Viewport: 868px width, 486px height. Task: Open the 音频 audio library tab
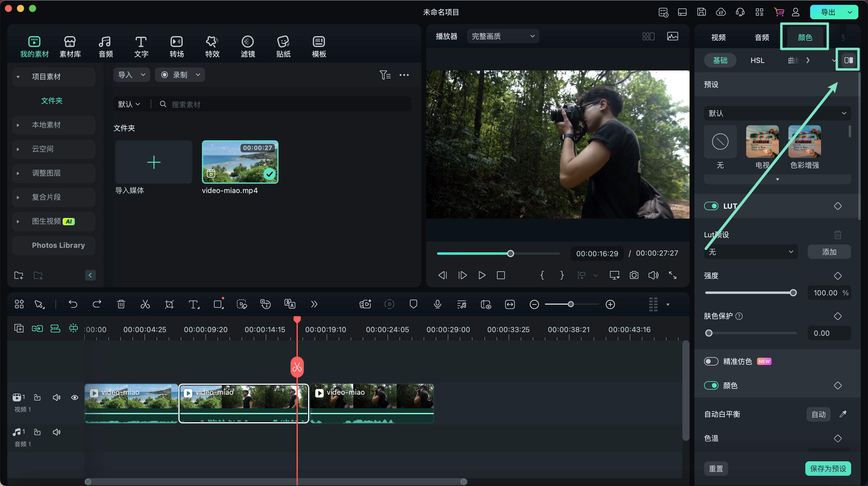click(x=105, y=47)
